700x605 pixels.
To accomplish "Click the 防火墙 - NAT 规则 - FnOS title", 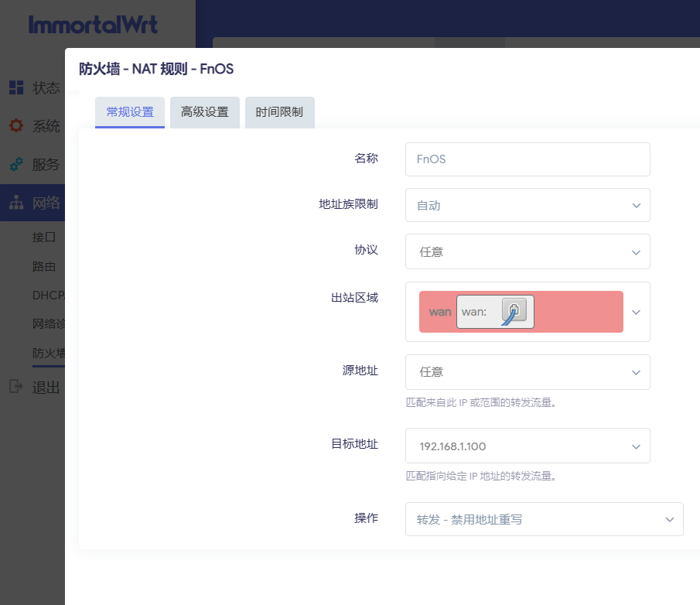I will pyautogui.click(x=156, y=69).
